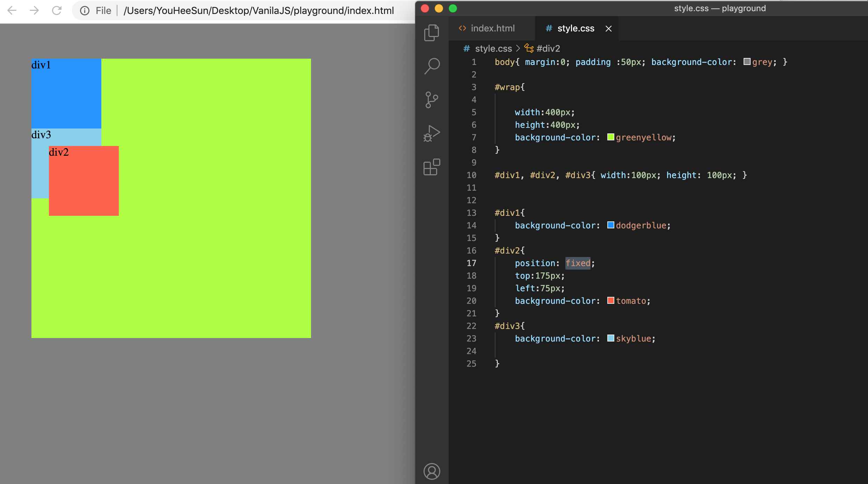Open the Accounts menu icon

click(x=432, y=471)
